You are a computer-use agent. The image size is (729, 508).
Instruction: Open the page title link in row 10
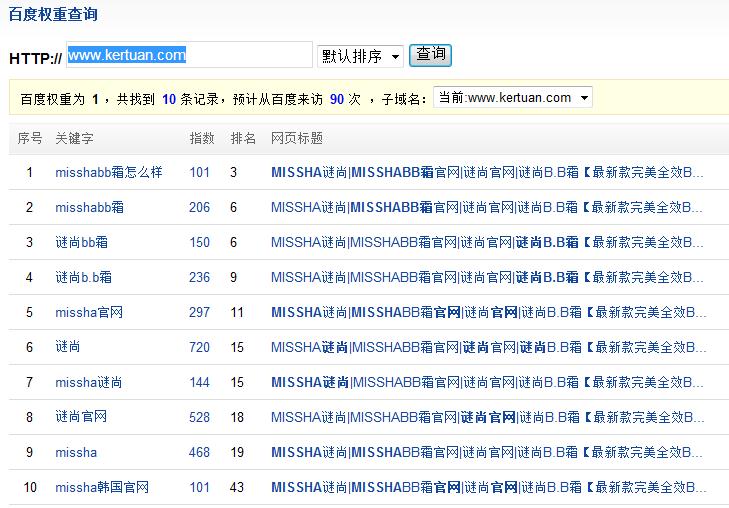pos(489,487)
